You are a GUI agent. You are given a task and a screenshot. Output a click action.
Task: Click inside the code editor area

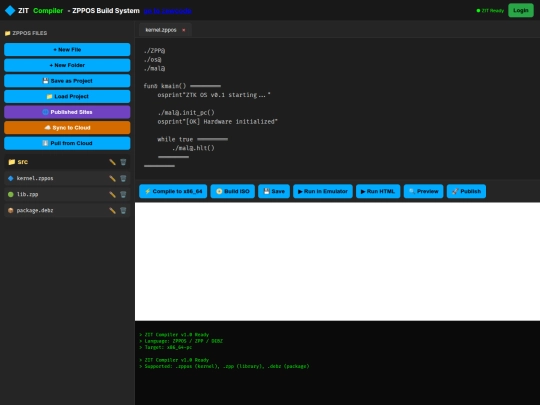(338, 108)
